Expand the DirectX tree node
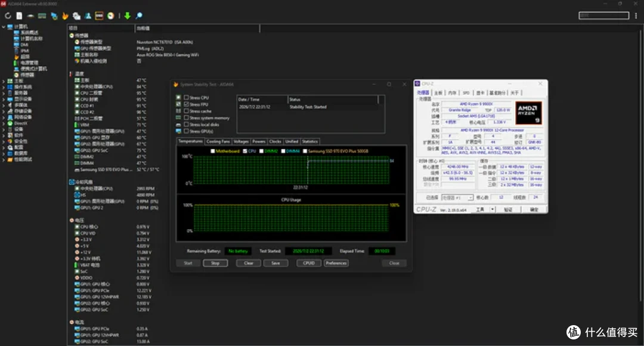This screenshot has height=346, width=644. (x=4, y=123)
